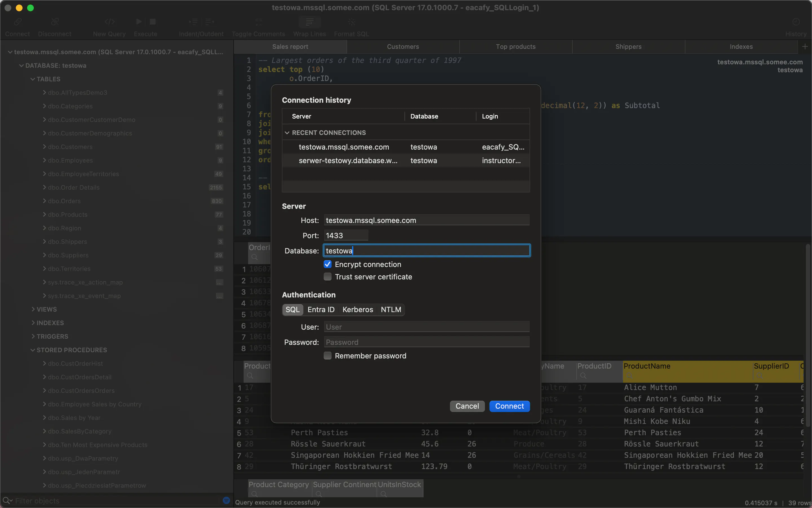
Task: Click the Connect button in dialog
Action: pos(509,406)
